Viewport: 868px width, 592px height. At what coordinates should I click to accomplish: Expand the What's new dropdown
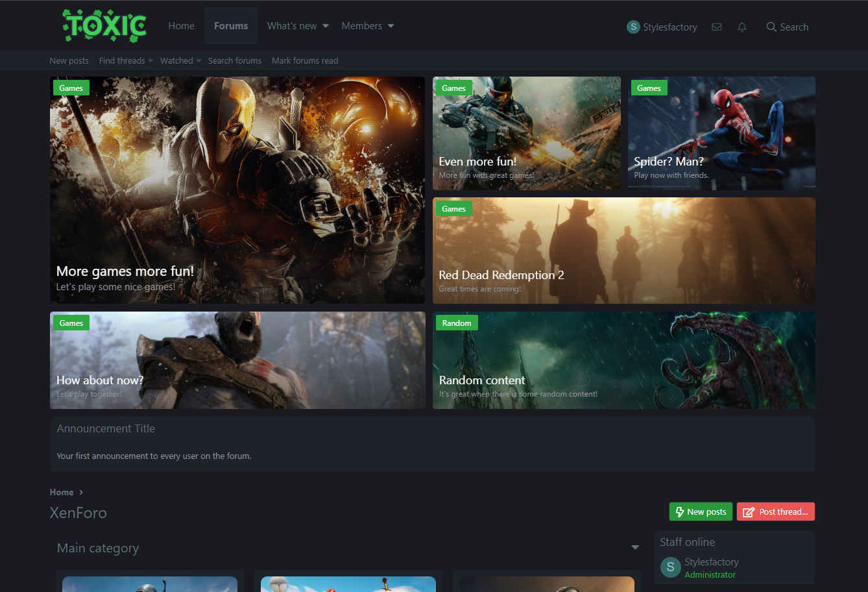[x=326, y=26]
